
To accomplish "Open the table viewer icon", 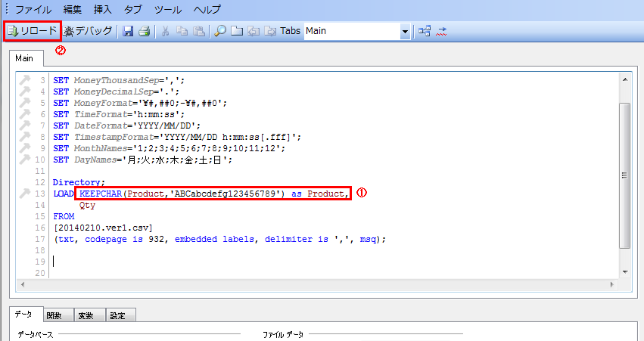I will [425, 31].
